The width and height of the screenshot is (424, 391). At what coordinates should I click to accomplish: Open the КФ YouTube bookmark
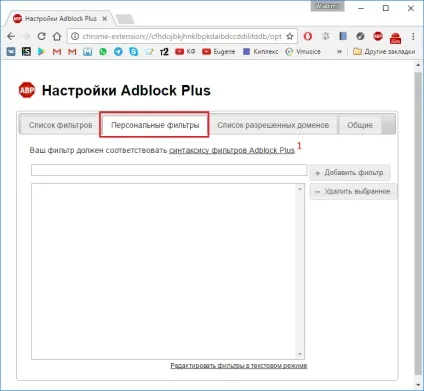(185, 52)
